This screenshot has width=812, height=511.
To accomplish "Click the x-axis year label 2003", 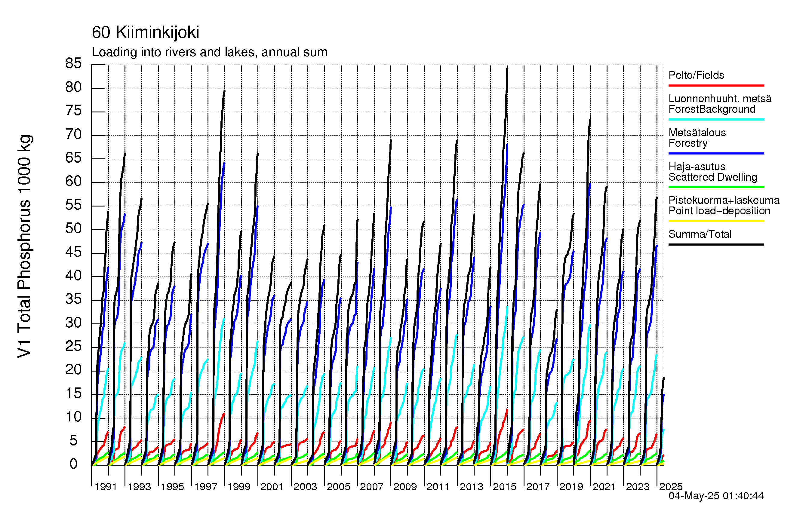I will 305,487.
